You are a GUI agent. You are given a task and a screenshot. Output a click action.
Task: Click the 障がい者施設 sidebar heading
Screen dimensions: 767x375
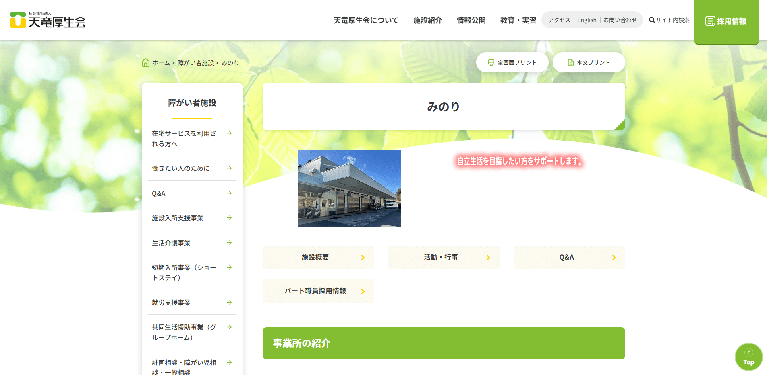coord(192,103)
